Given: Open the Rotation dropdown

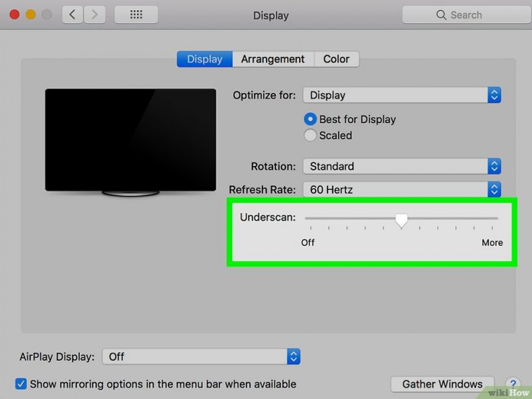Looking at the screenshot, I should click(x=402, y=166).
